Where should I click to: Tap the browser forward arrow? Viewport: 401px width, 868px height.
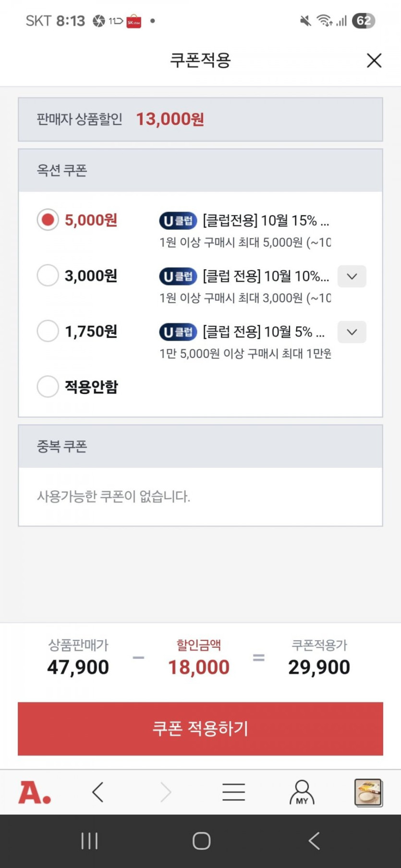click(x=166, y=792)
